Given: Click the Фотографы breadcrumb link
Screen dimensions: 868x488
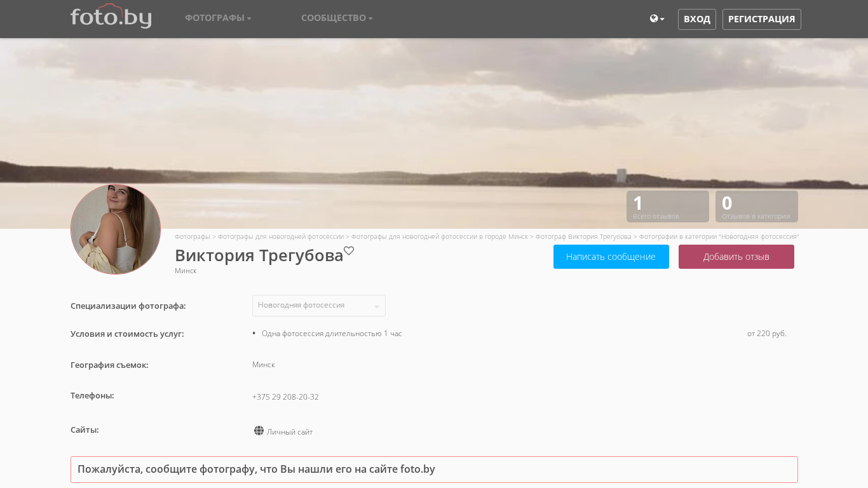Looking at the screenshot, I should pyautogui.click(x=192, y=236).
